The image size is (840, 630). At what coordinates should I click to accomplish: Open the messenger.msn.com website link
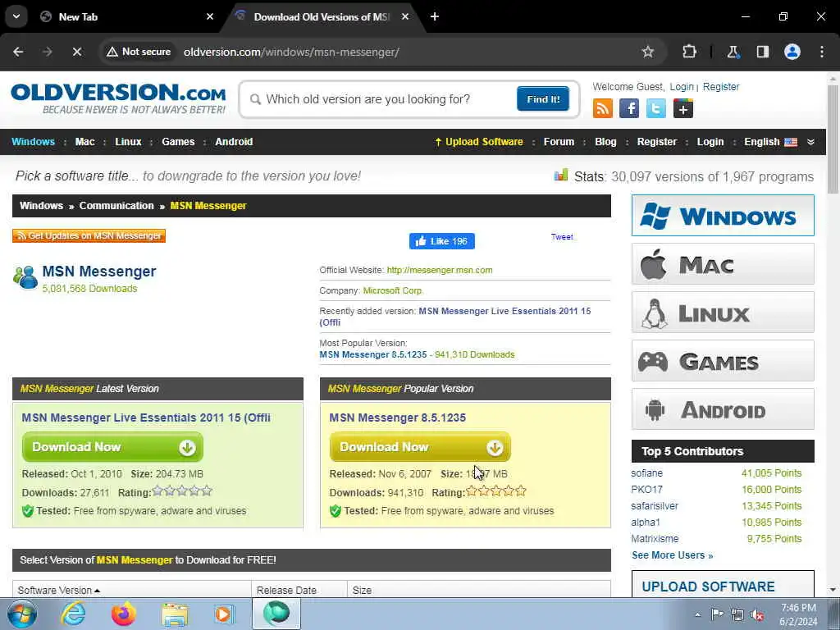[440, 270]
